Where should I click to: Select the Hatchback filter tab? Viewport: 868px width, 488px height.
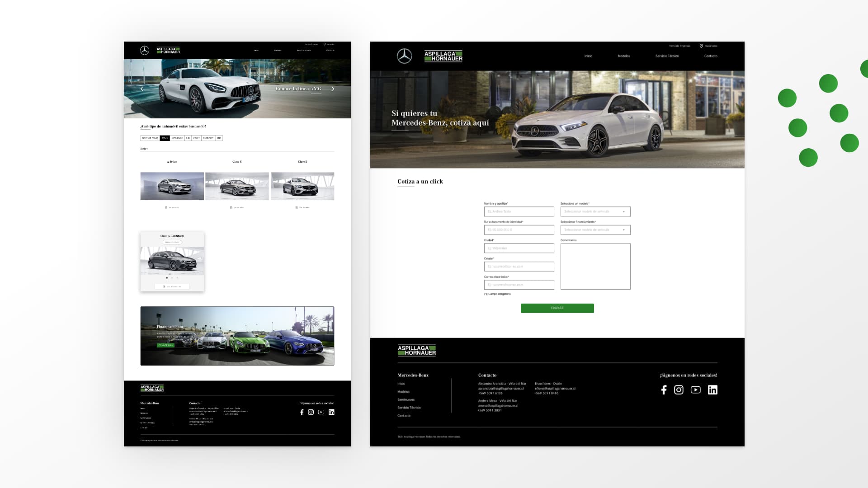[177, 138]
